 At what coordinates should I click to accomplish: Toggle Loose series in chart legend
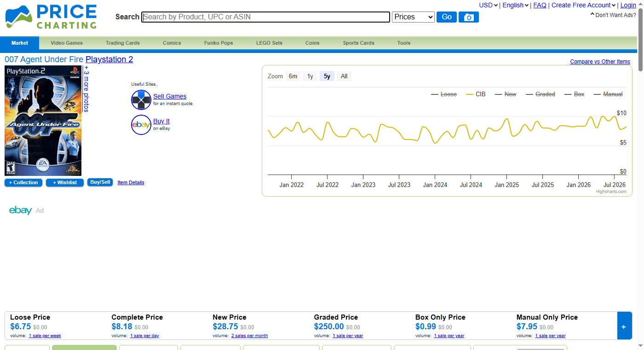coord(444,94)
